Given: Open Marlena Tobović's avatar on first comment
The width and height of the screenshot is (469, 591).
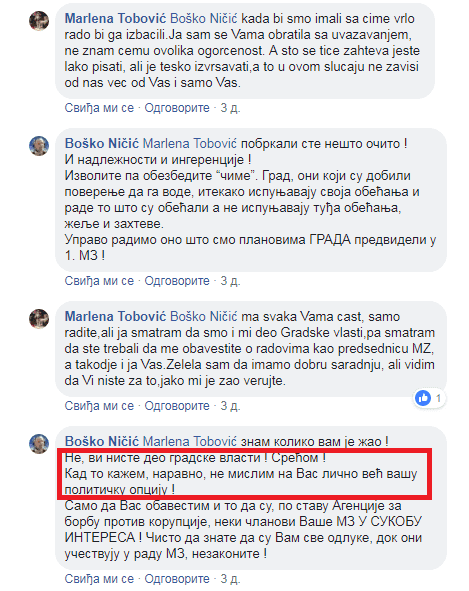Looking at the screenshot, I should [39, 20].
